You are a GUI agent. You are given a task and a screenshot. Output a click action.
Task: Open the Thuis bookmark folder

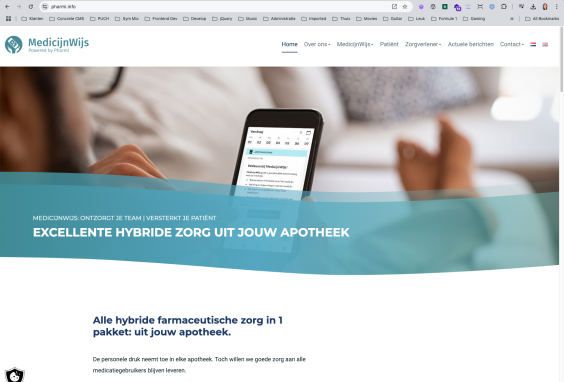coord(341,18)
